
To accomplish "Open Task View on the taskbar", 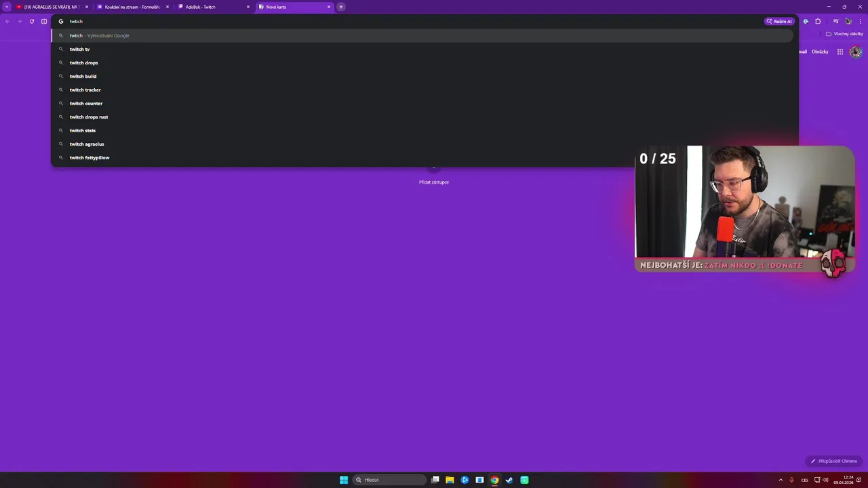I will point(435,480).
